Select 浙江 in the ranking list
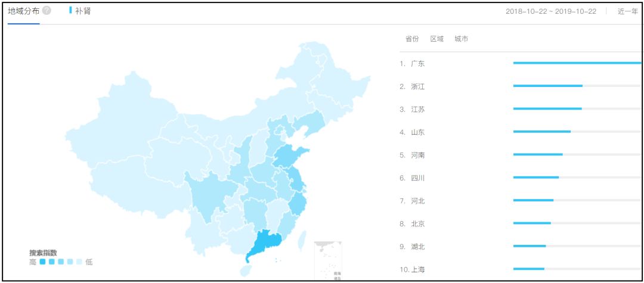 point(417,86)
